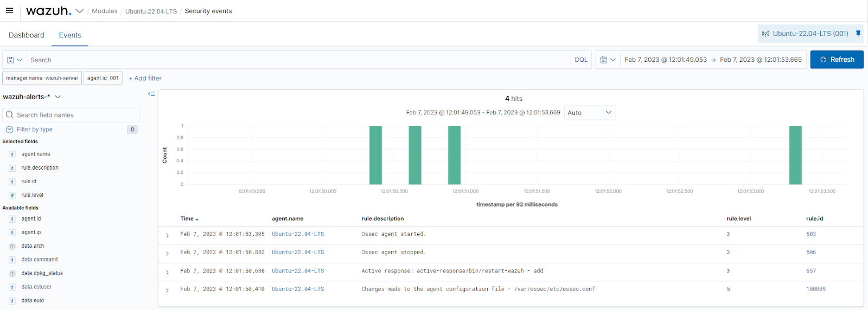Screen dimensions: 868x310
Task: Click the rule.level column header
Action: [738, 219]
